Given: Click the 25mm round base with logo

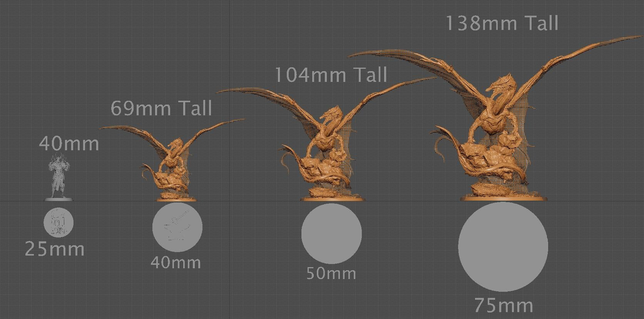Looking at the screenshot, I should (x=59, y=222).
